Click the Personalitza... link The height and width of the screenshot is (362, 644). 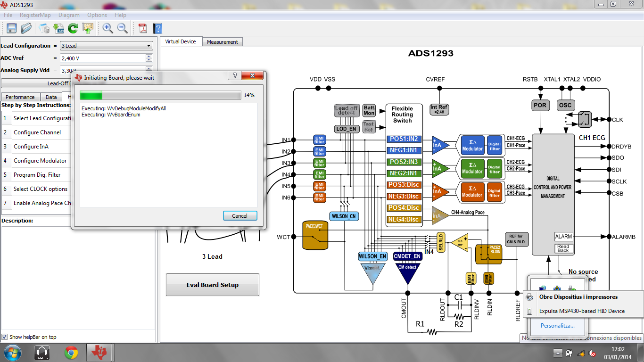(x=558, y=326)
